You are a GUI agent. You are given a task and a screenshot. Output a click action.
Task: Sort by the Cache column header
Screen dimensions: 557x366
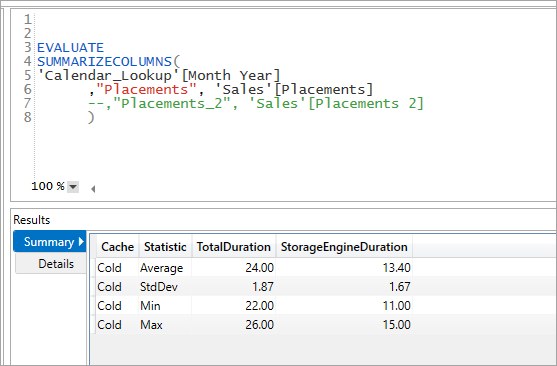pyautogui.click(x=117, y=247)
